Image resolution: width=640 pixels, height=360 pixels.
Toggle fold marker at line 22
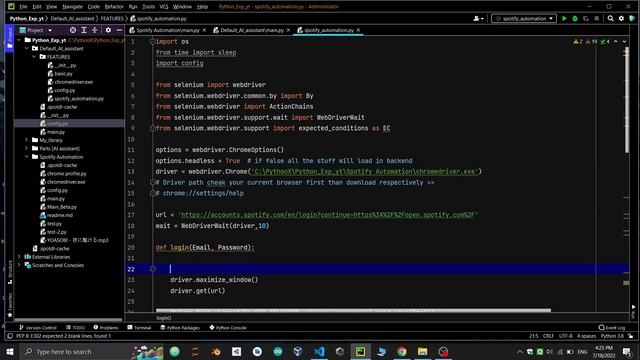153,269
